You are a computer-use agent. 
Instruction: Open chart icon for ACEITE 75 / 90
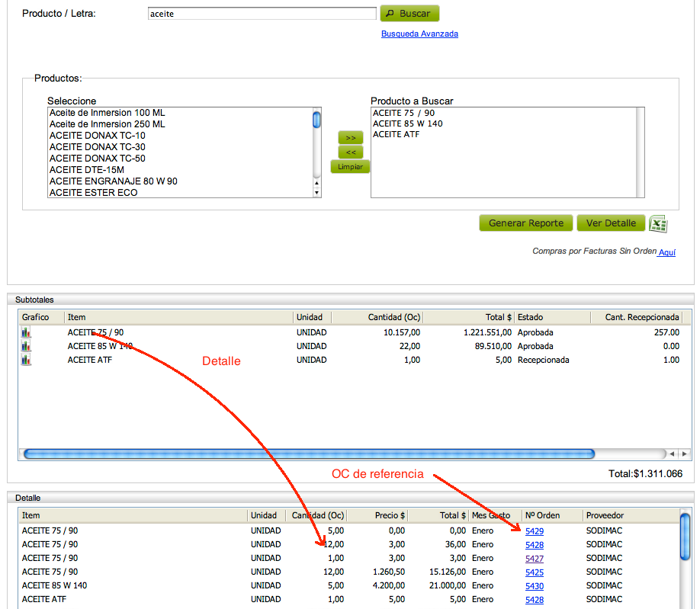coord(26,332)
